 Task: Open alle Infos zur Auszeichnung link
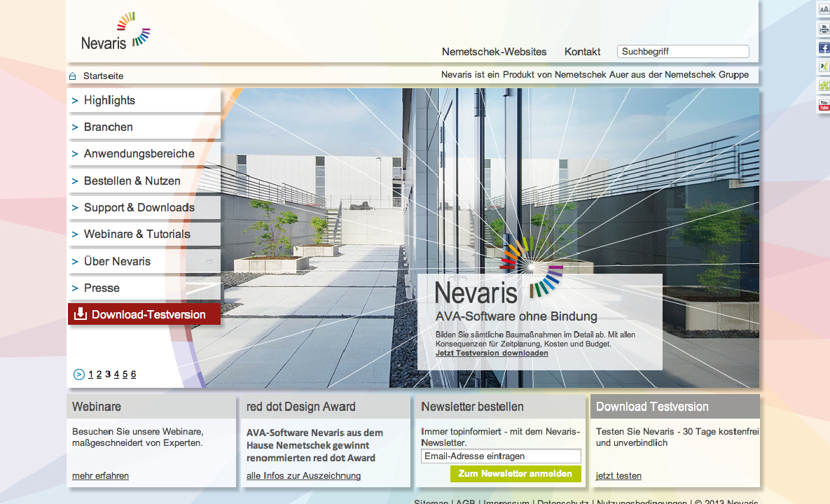click(303, 476)
